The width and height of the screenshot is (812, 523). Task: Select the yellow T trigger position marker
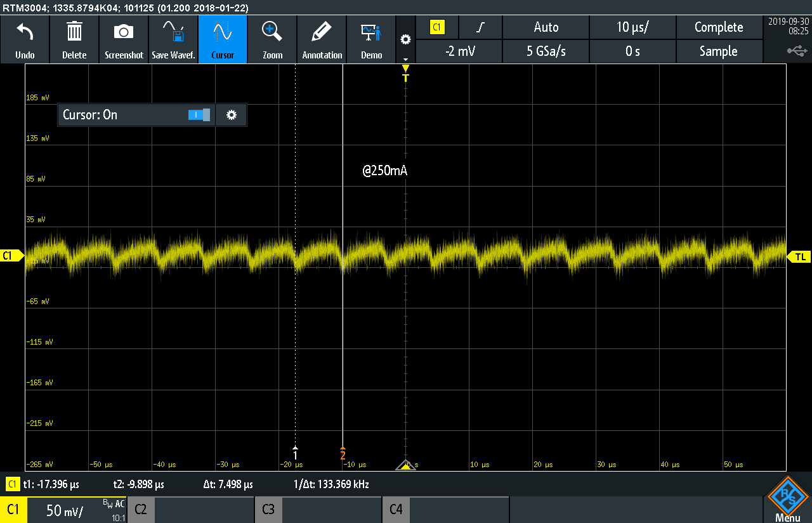point(406,74)
